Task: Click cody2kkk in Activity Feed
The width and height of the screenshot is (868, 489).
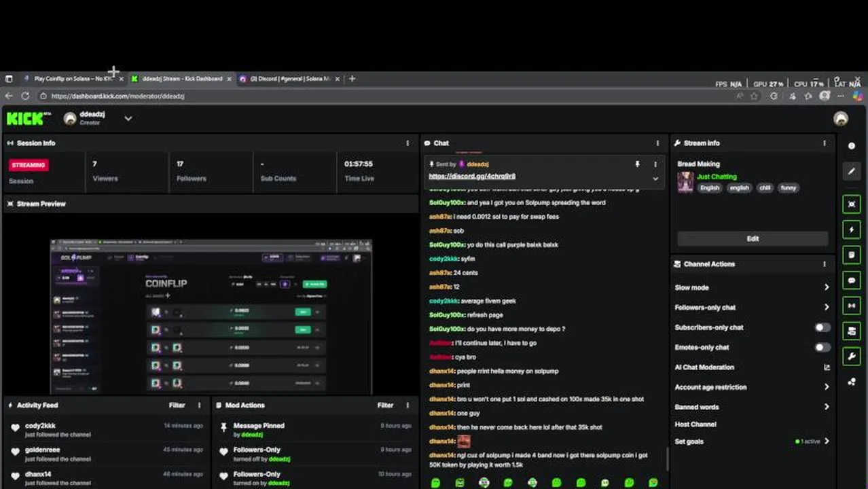Action: 40,426
